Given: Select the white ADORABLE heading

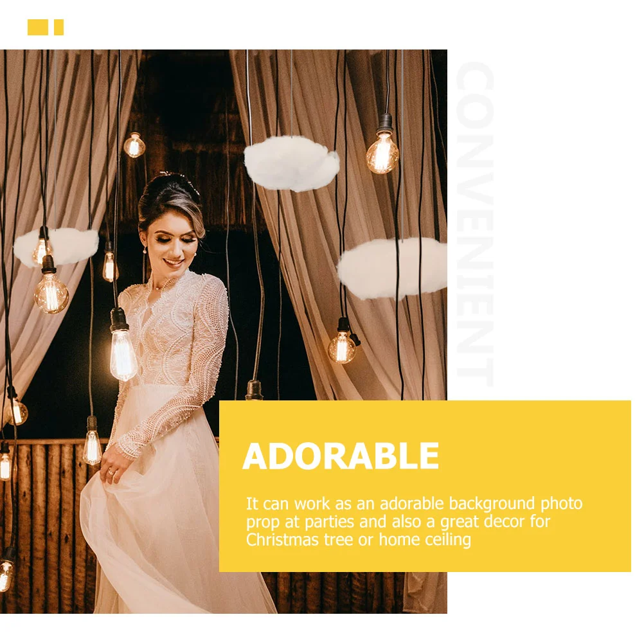Looking at the screenshot, I should click(341, 456).
